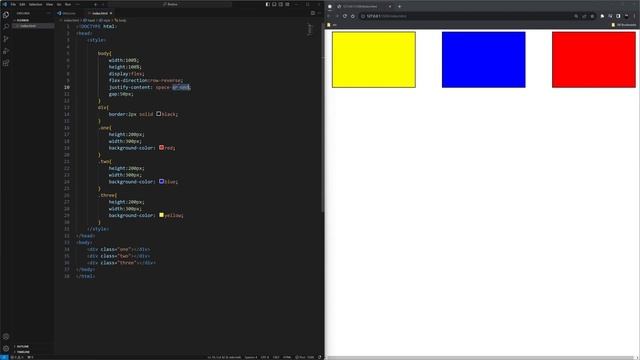This screenshot has width=640, height=360.
Task: Click the style breadcrumb in the editor
Action: (x=104, y=20)
